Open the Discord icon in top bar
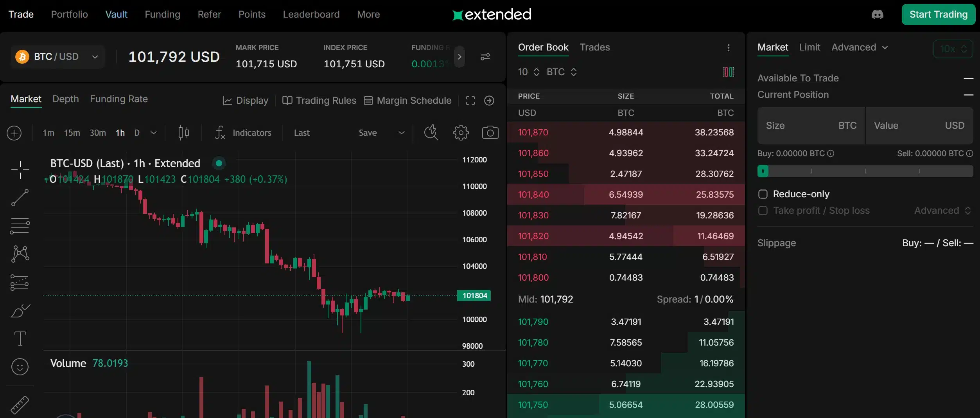This screenshot has width=980, height=418. click(877, 14)
